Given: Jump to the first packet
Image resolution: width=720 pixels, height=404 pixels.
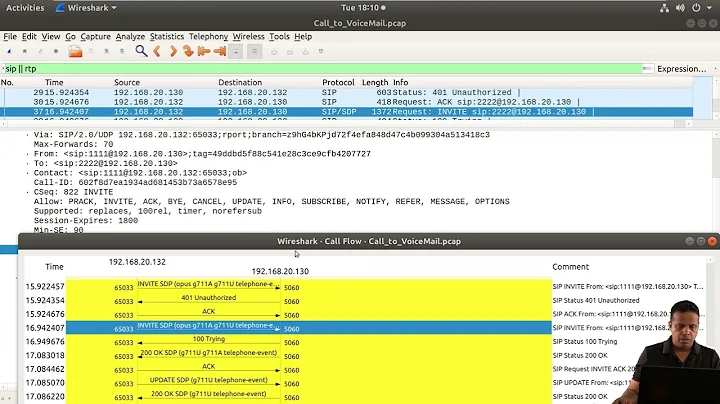Looking at the screenshot, I should coord(204,51).
